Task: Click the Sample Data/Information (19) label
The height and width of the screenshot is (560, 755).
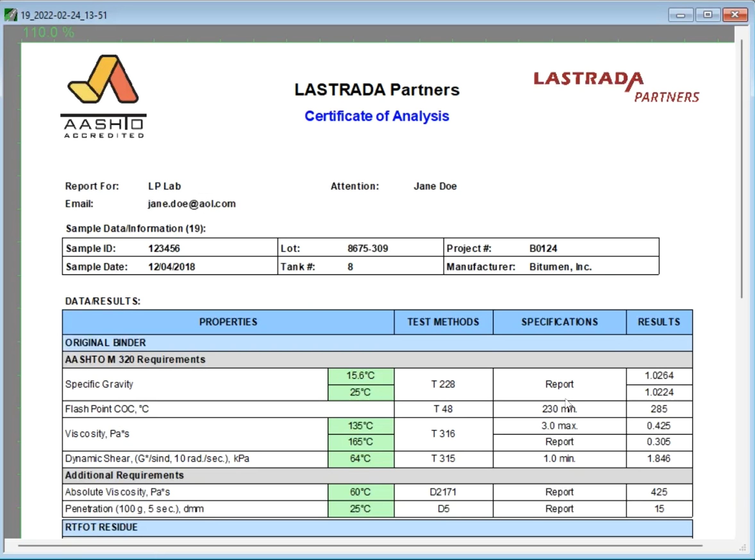Action: coord(136,228)
